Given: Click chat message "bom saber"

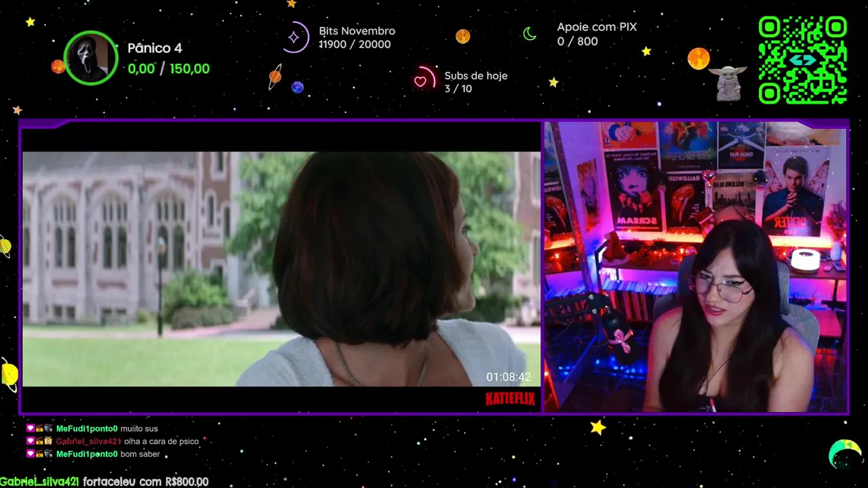Looking at the screenshot, I should coord(140,454).
